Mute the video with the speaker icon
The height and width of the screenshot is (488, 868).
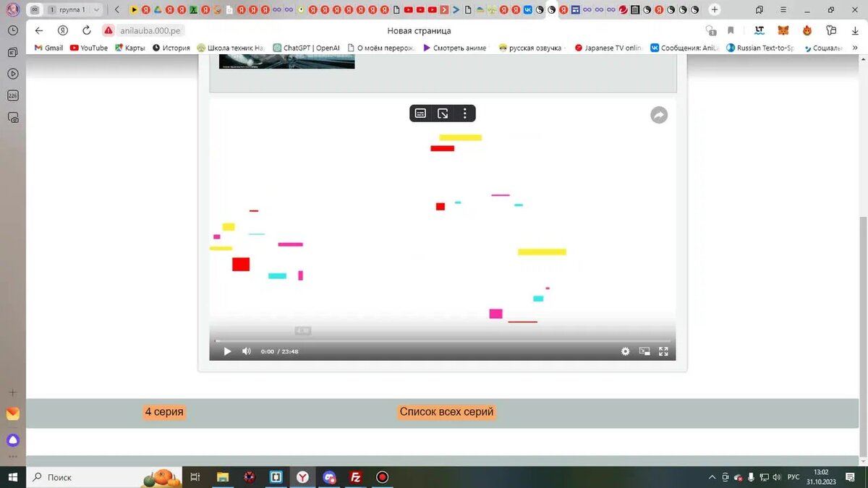coord(246,351)
